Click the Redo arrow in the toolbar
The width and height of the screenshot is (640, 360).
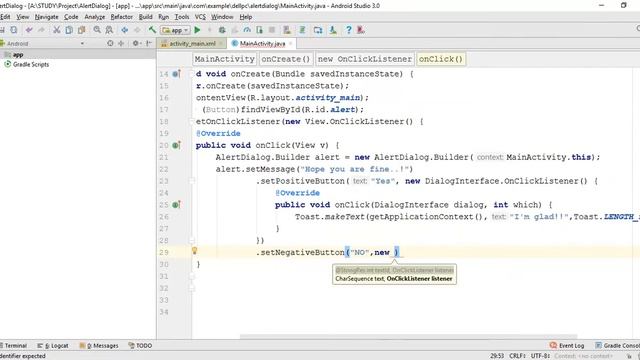click(41, 30)
